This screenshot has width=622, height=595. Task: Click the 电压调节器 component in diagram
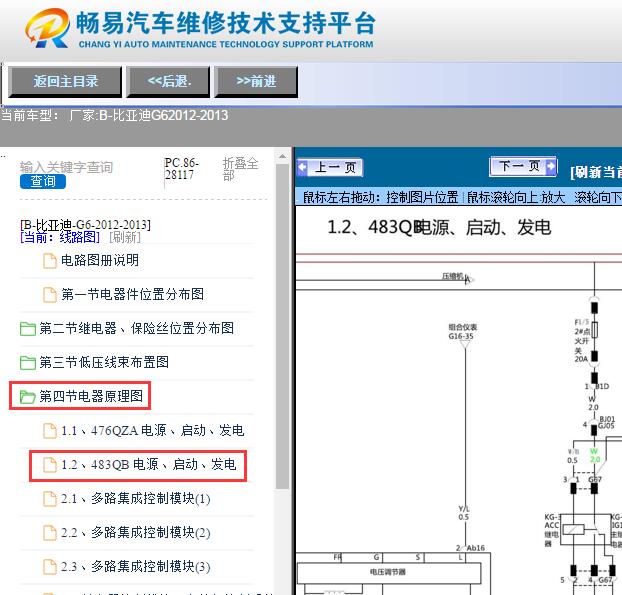[388, 572]
